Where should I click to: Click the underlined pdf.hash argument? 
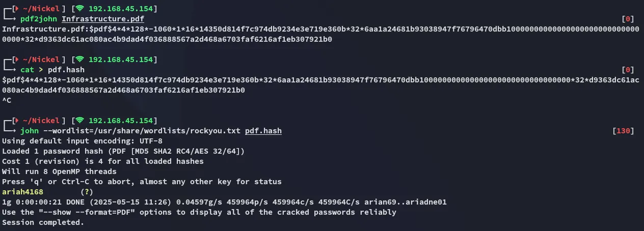click(x=263, y=131)
